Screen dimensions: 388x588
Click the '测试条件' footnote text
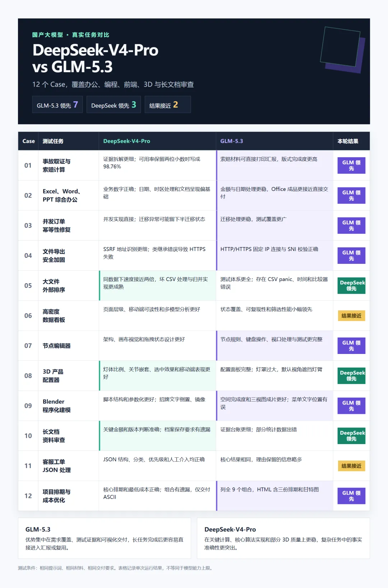coord(116,568)
